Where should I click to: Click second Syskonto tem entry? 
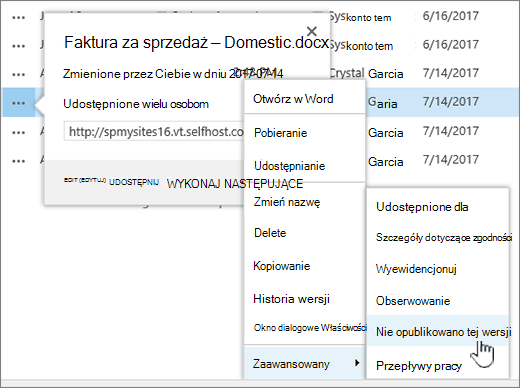[x=361, y=45]
